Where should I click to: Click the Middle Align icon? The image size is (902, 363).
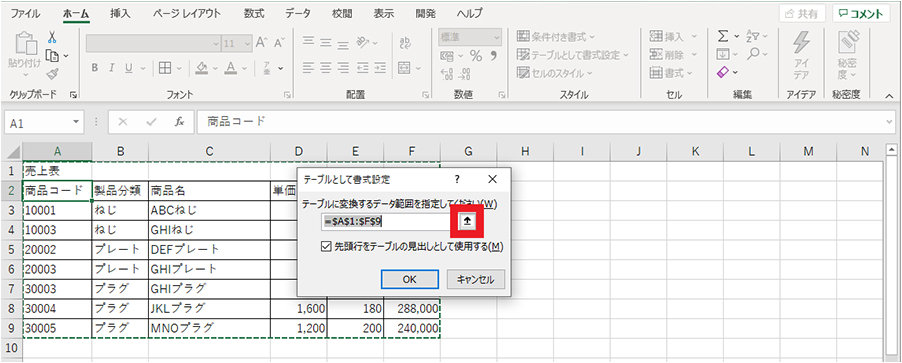[325, 43]
